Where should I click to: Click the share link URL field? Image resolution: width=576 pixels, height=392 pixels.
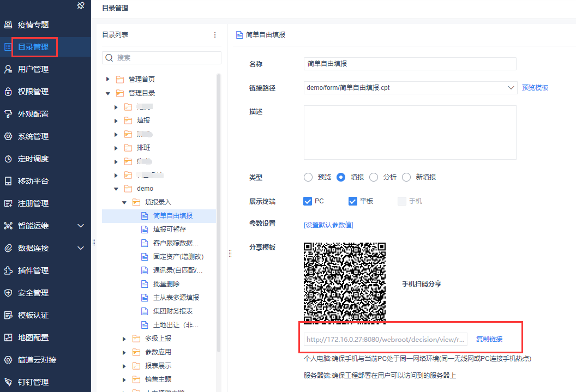[385, 340]
